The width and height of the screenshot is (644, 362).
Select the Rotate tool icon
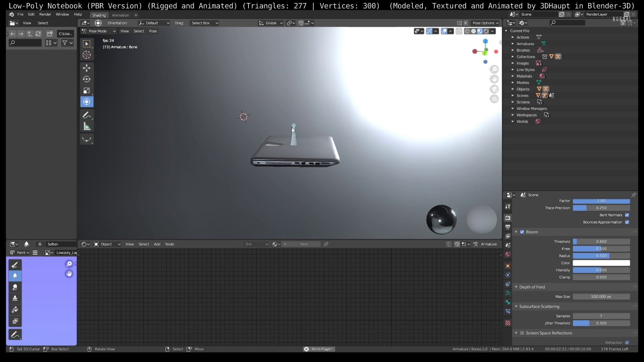click(x=87, y=79)
